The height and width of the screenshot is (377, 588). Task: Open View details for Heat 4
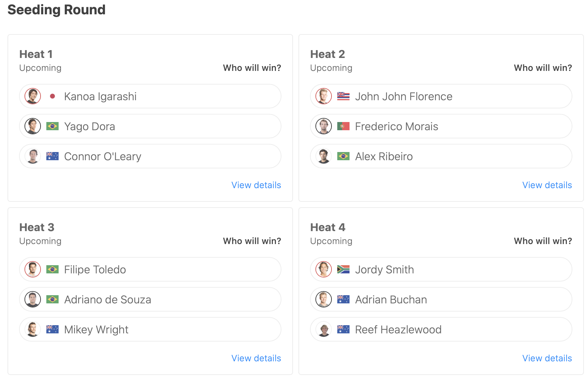point(547,358)
